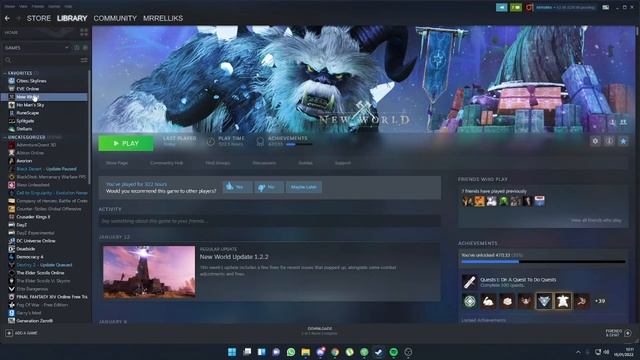The height and width of the screenshot is (360, 640).
Task: Select DC Universe Online in library
Action: tap(36, 241)
